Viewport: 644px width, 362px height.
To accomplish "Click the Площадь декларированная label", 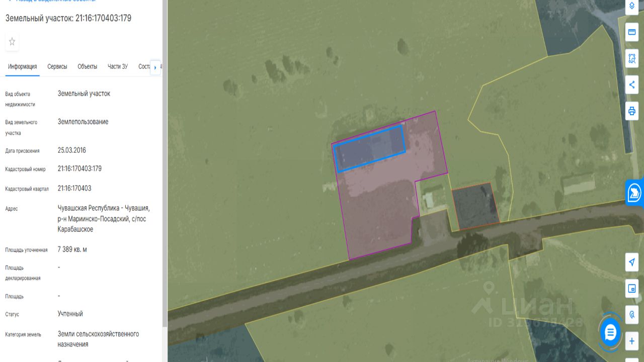I will click(x=23, y=273).
